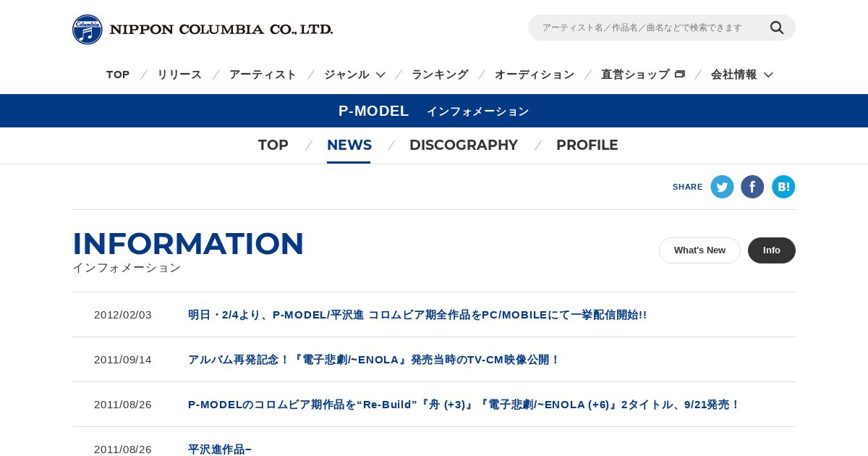The width and height of the screenshot is (868, 456).
Task: Switch to PROFILE tab
Action: [587, 145]
